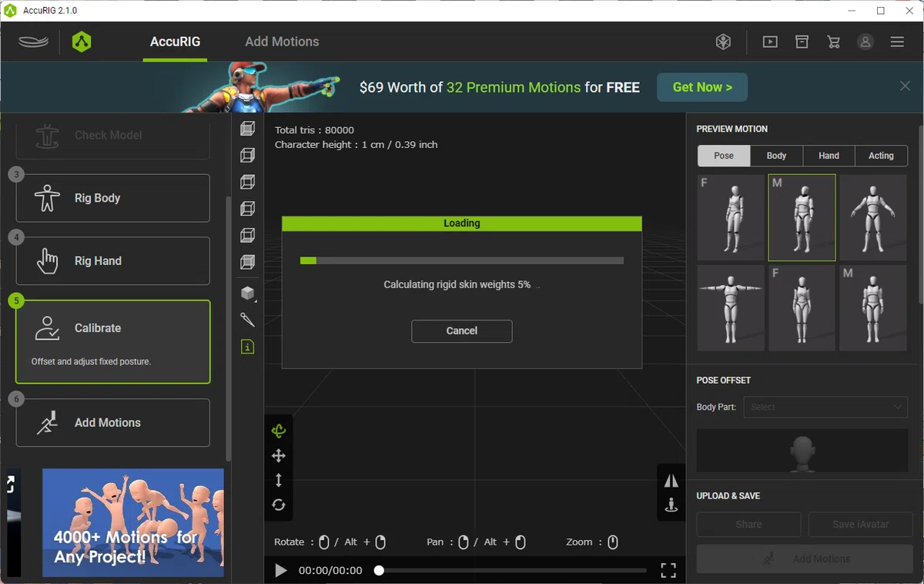Click the 4000+ Motions ad thumbnail
The width and height of the screenshot is (924, 584).
pos(133,523)
